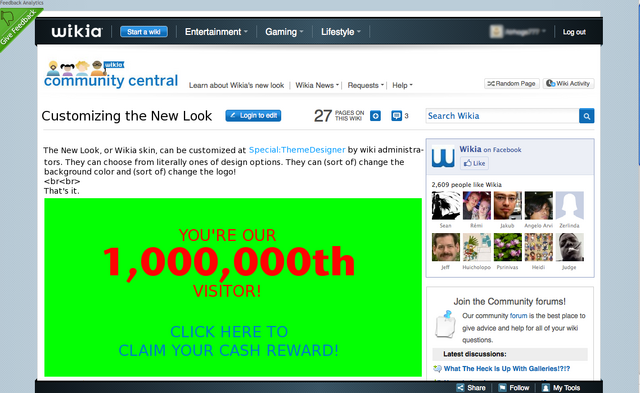640x393 pixels.
Task: Click the Random Page button
Action: pos(512,84)
